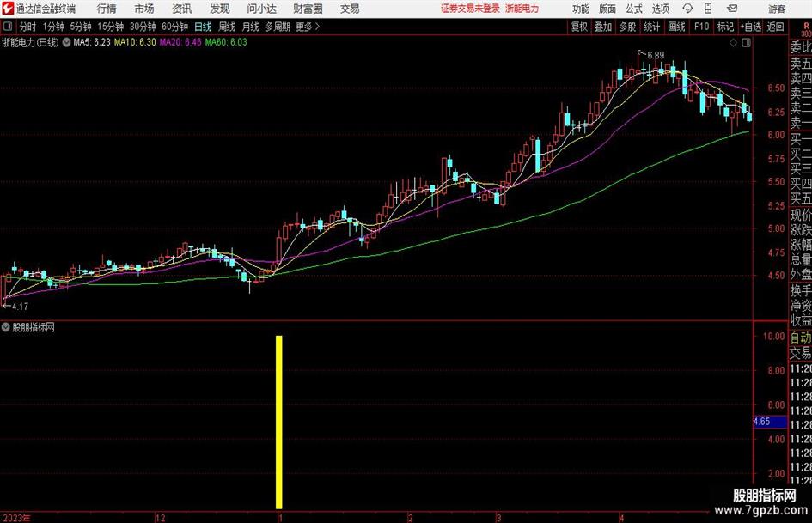Toggle the side panel icon at chart top-right

coord(746,43)
